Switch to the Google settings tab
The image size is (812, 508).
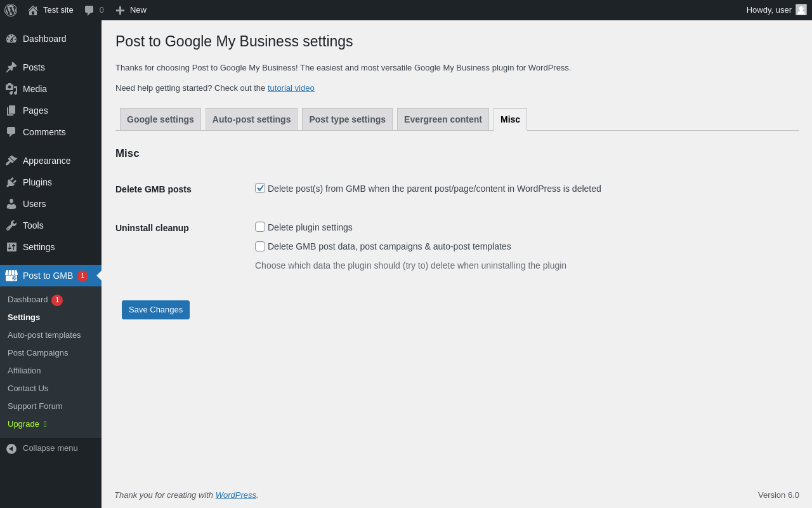click(160, 119)
